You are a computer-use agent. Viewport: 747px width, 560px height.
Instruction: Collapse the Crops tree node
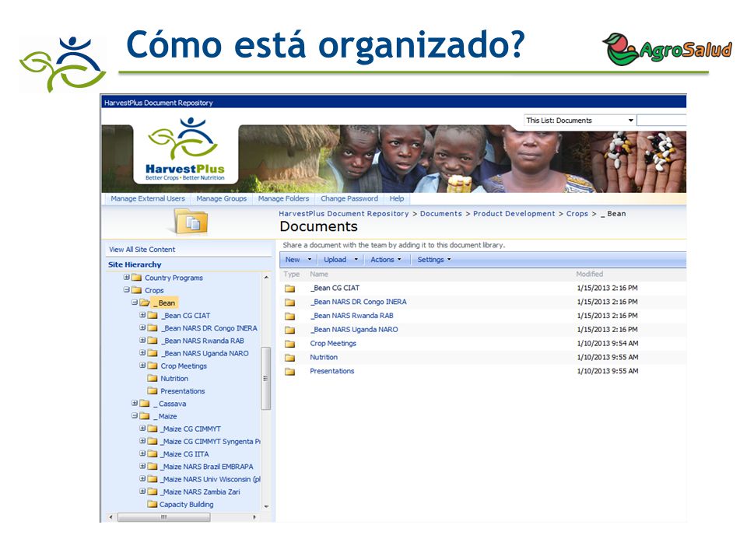(x=127, y=289)
